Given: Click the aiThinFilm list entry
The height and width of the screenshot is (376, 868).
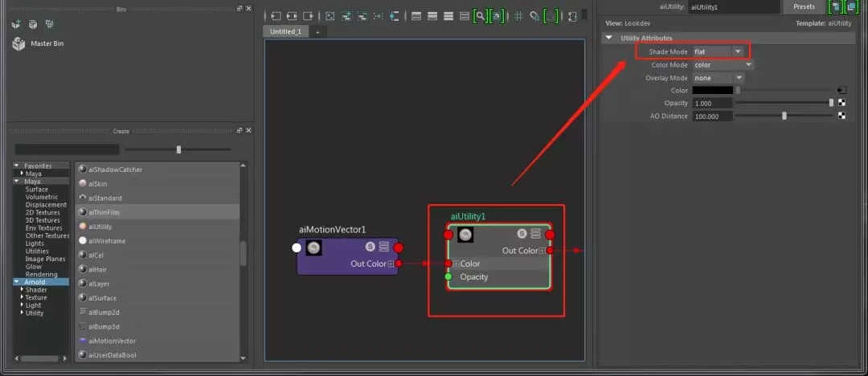Looking at the screenshot, I should [158, 212].
